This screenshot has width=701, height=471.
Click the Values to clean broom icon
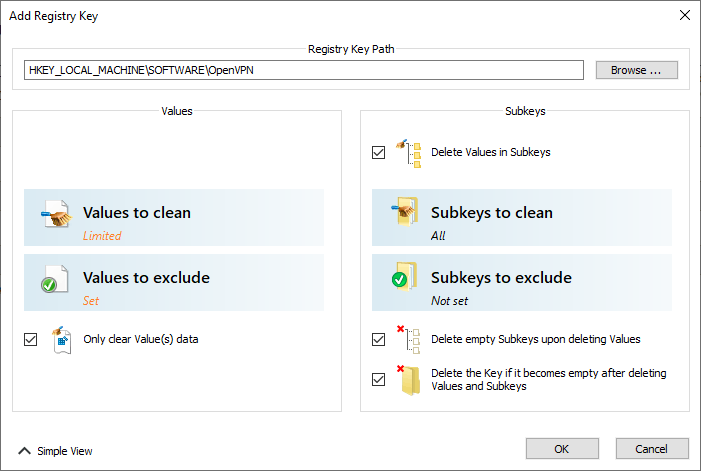click(56, 214)
